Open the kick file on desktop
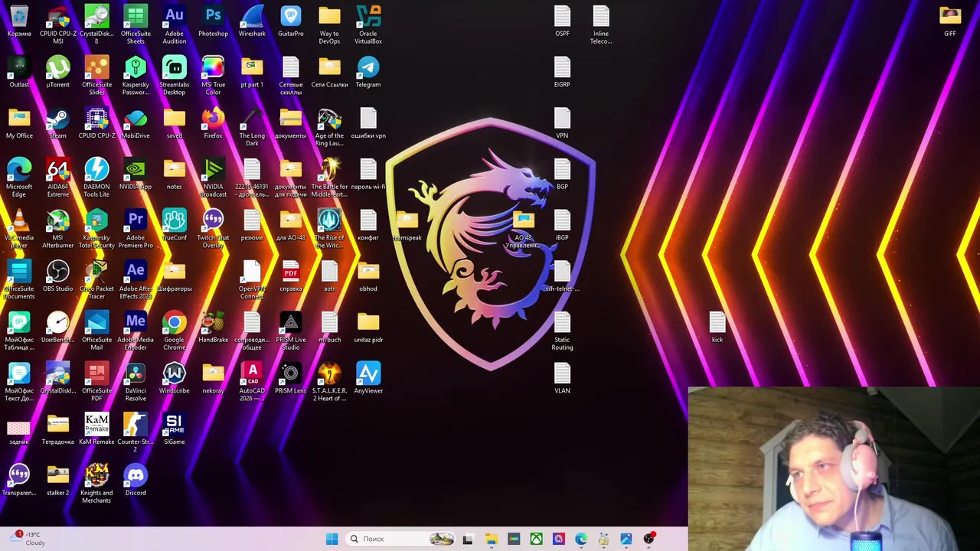Screen dimensions: 980x551 tap(717, 328)
